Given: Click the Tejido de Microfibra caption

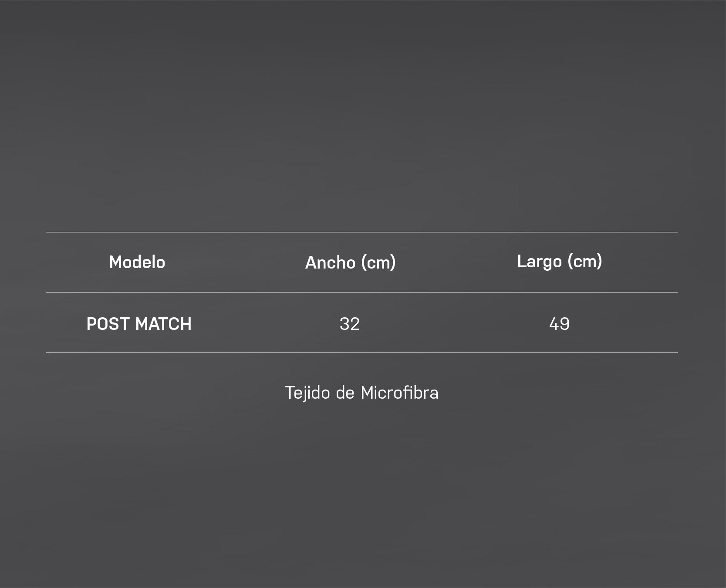Looking at the screenshot, I should 361,393.
